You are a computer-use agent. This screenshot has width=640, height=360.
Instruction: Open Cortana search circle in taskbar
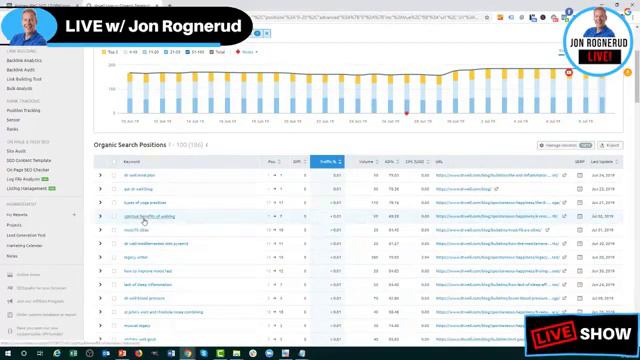(x=24, y=353)
